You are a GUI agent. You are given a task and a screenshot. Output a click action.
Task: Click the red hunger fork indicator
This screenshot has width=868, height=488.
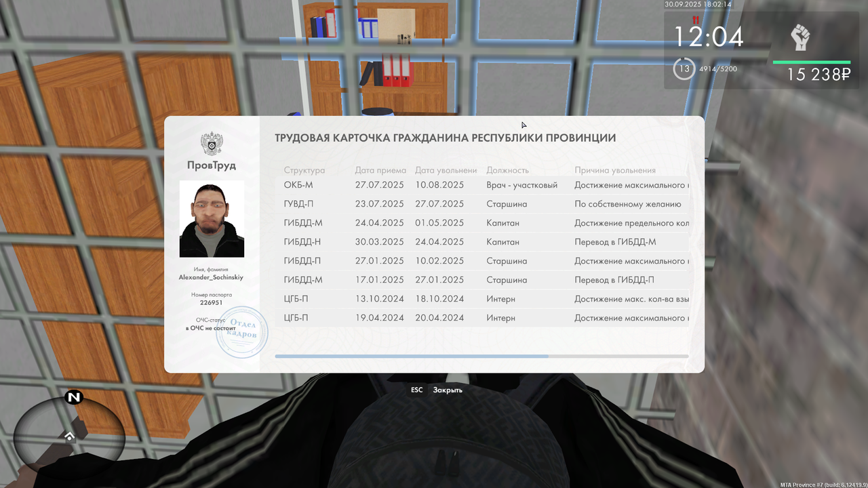pyautogui.click(x=694, y=20)
